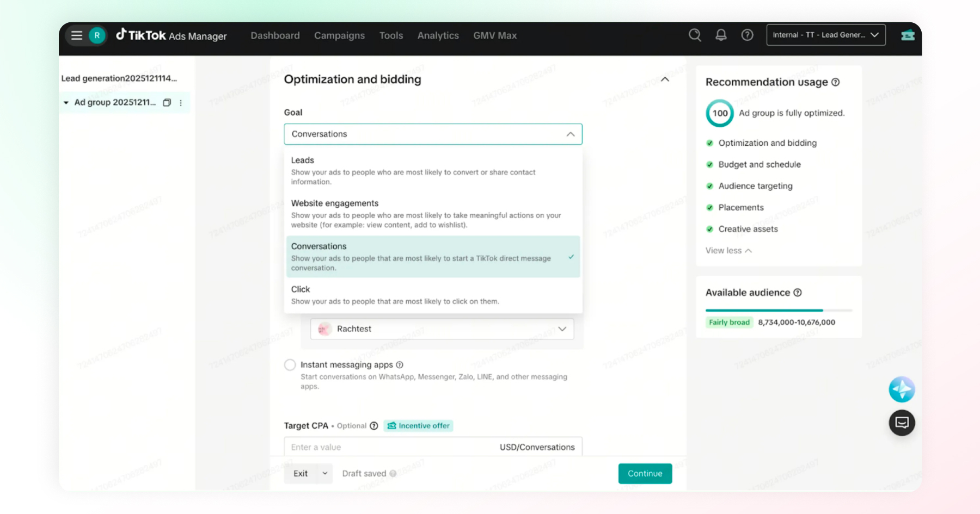Open ad group more options menu
Screen dimensions: 980x514
coord(181,102)
